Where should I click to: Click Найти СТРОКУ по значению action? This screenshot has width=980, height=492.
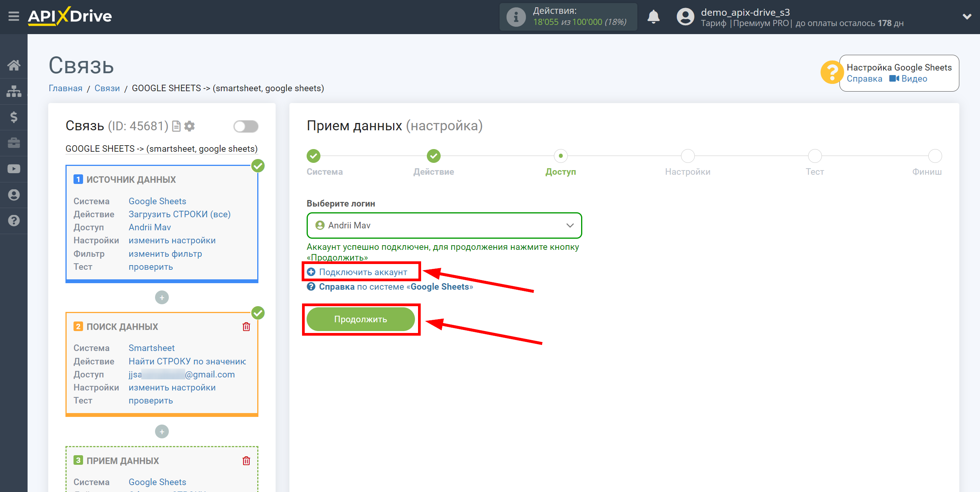[x=187, y=361]
